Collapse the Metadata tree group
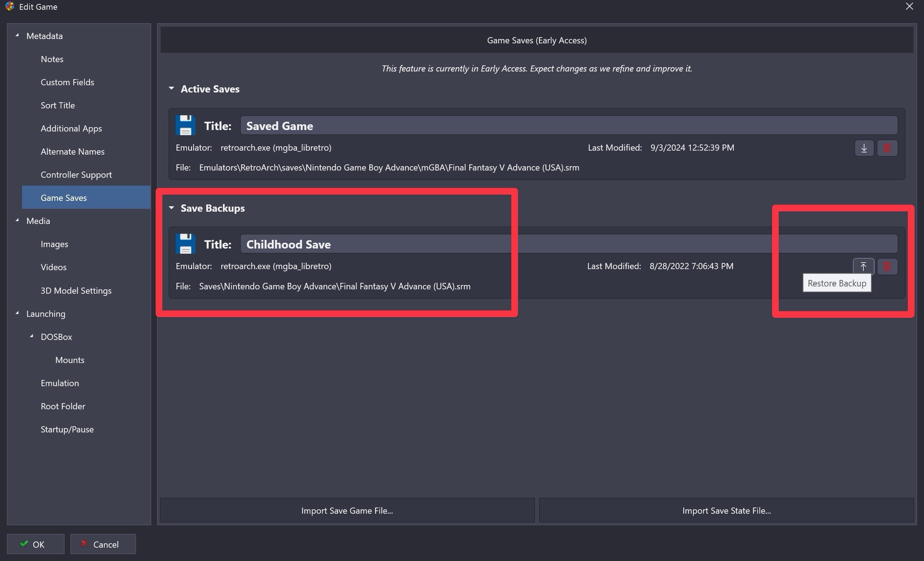The width and height of the screenshot is (924, 561). tap(17, 35)
